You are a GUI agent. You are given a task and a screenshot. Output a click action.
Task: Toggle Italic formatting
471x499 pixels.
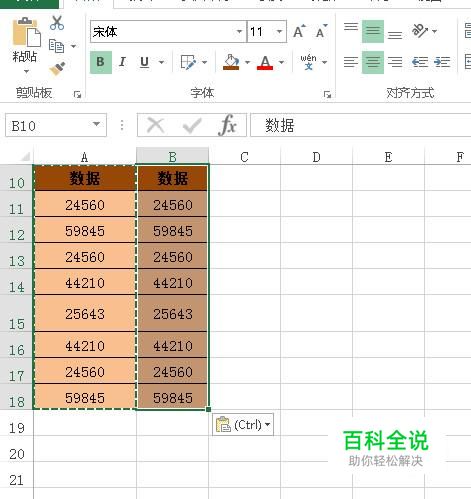tap(122, 62)
